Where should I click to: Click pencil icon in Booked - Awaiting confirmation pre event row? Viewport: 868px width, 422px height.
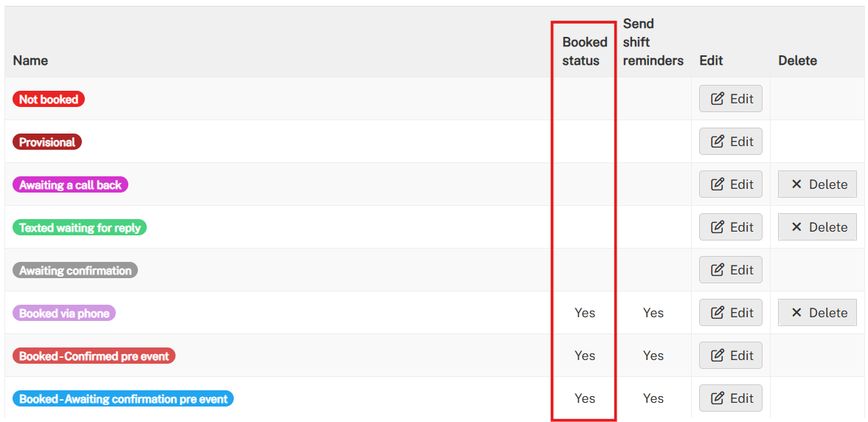click(717, 398)
